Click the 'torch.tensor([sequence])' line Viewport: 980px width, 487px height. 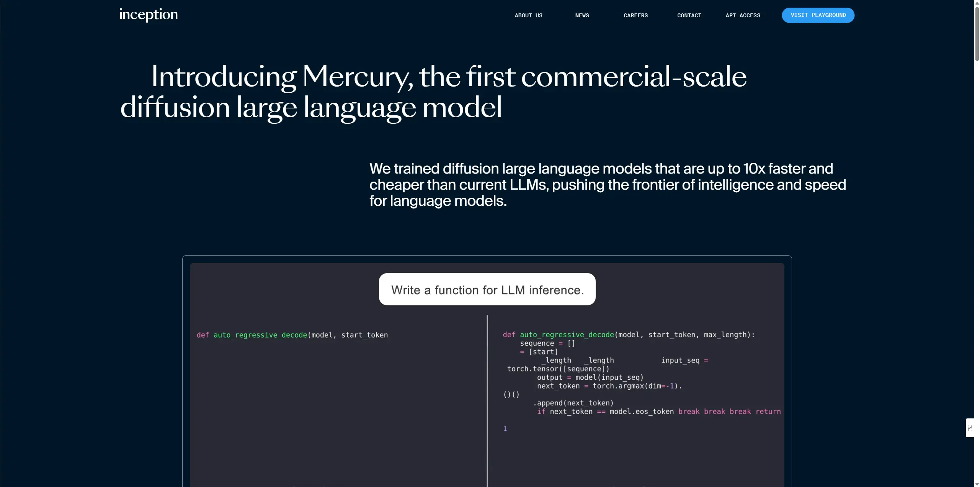[x=558, y=369]
